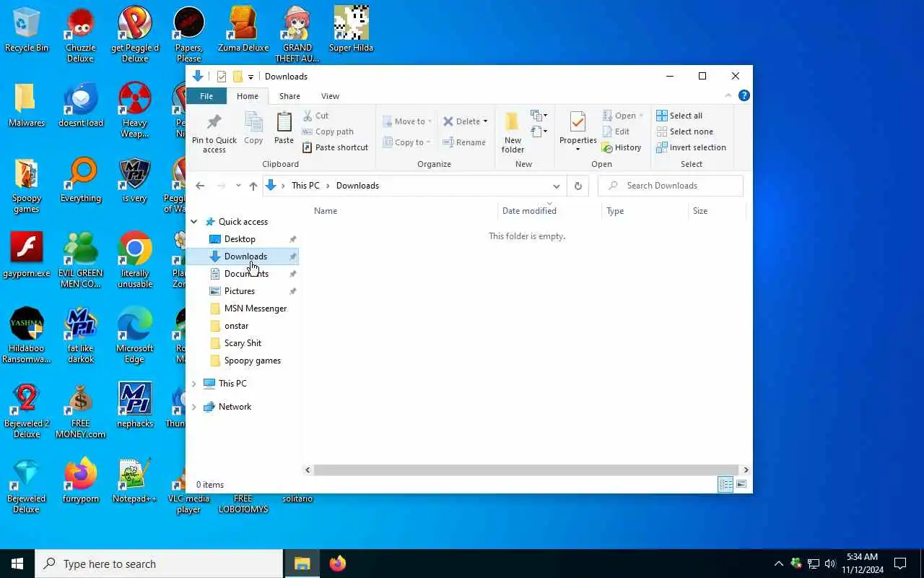This screenshot has height=578, width=924.
Task: Expand address bar history dropdown
Action: coord(556,186)
